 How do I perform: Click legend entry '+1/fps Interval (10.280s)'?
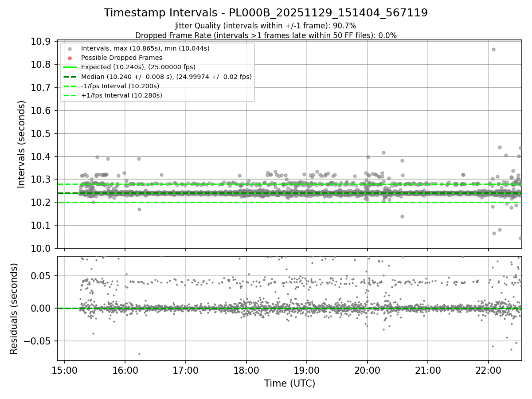(x=121, y=95)
